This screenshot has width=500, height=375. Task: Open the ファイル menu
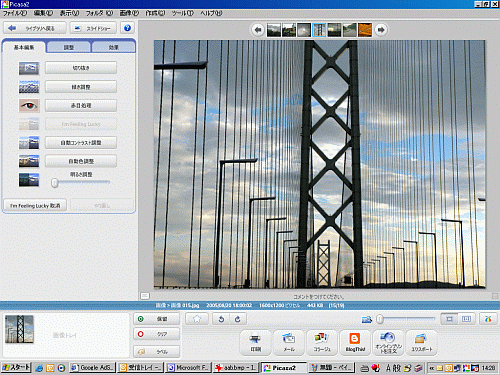click(x=15, y=13)
